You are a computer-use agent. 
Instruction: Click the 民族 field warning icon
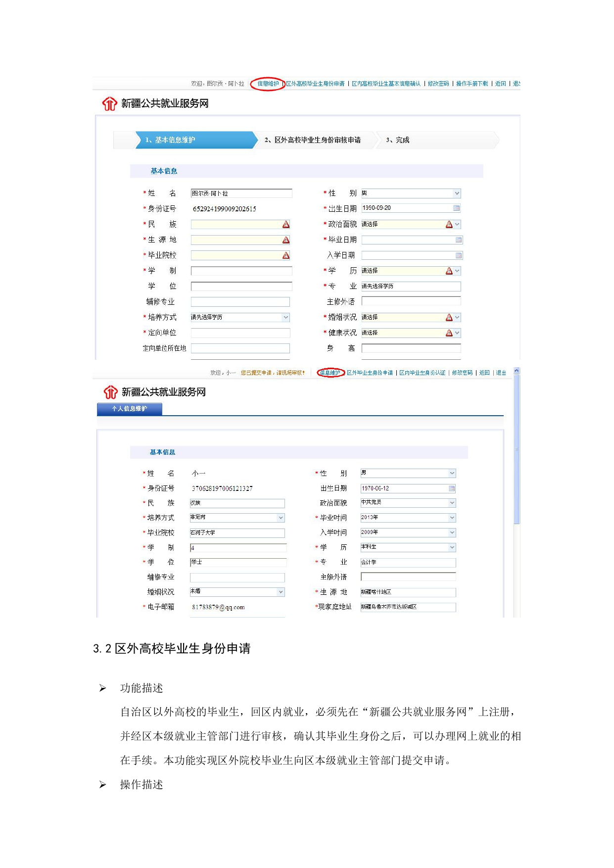pos(286,225)
